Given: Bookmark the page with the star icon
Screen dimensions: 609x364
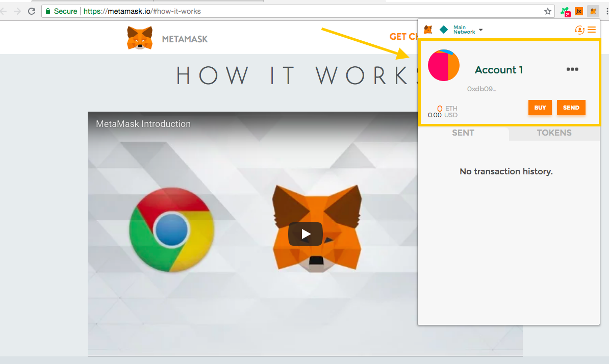Looking at the screenshot, I should click(x=548, y=11).
